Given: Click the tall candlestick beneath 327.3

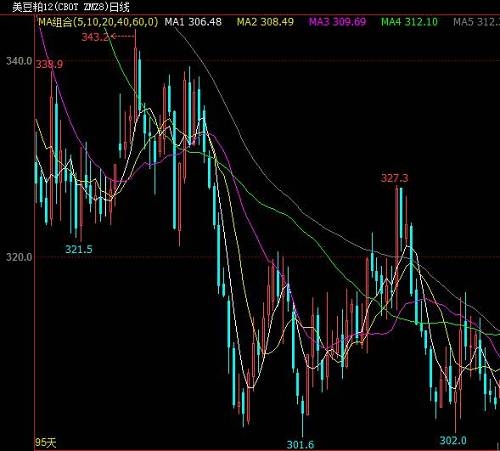Looking at the screenshot, I should click(x=397, y=220).
